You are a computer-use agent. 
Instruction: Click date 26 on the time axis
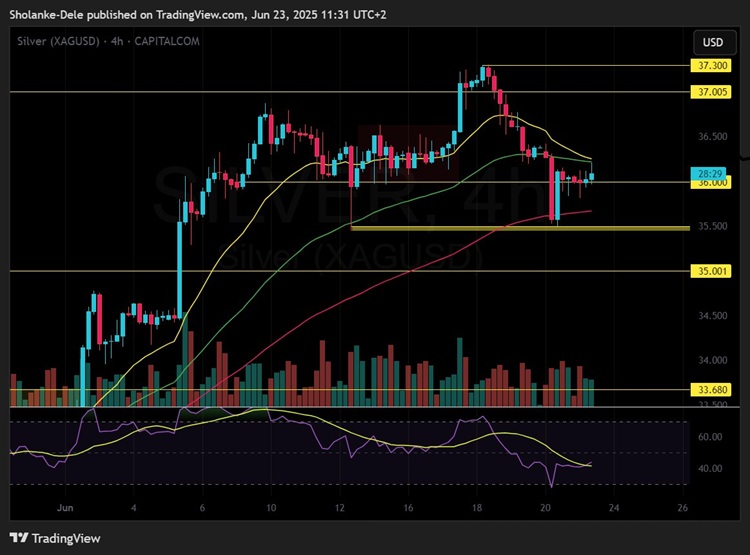[x=683, y=508]
